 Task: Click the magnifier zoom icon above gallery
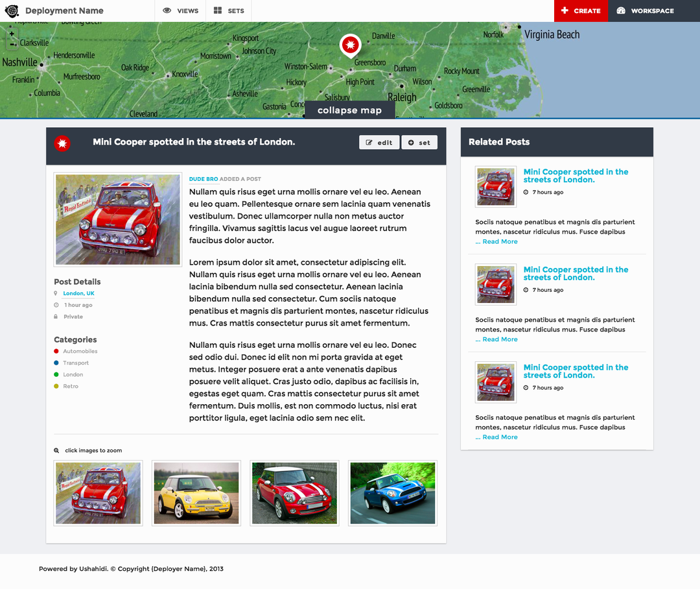[56, 450]
